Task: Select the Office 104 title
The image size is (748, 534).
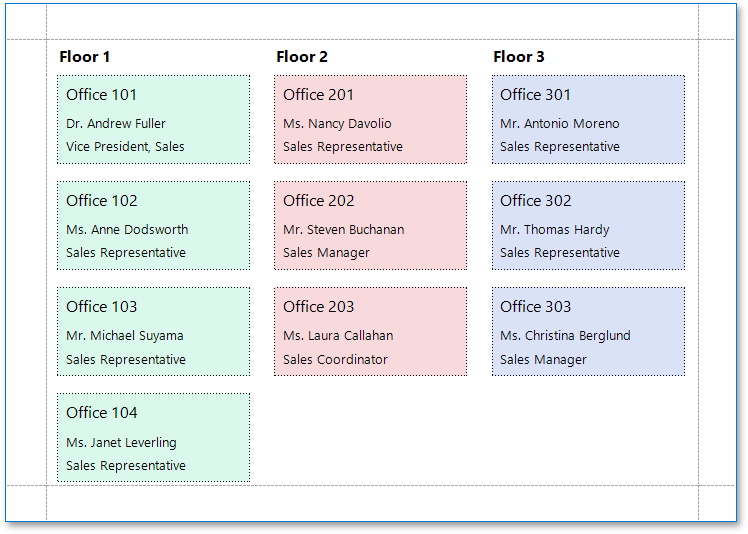Action: click(102, 413)
